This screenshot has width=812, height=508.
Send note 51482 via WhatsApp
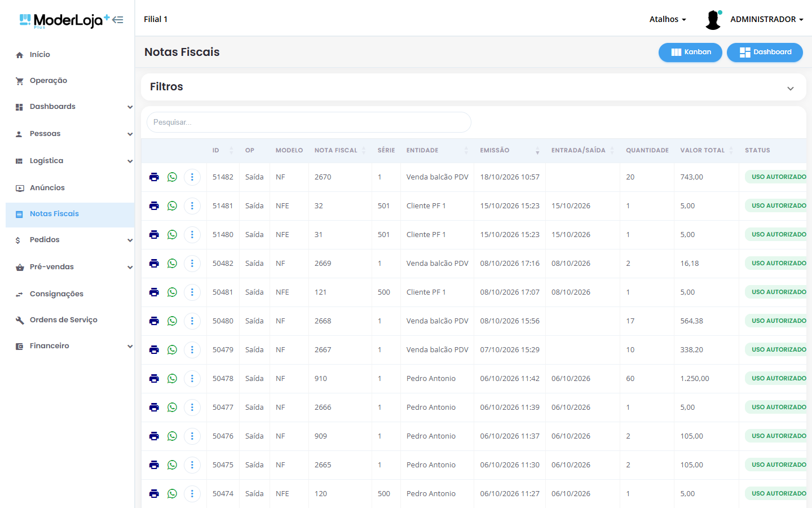pos(173,177)
